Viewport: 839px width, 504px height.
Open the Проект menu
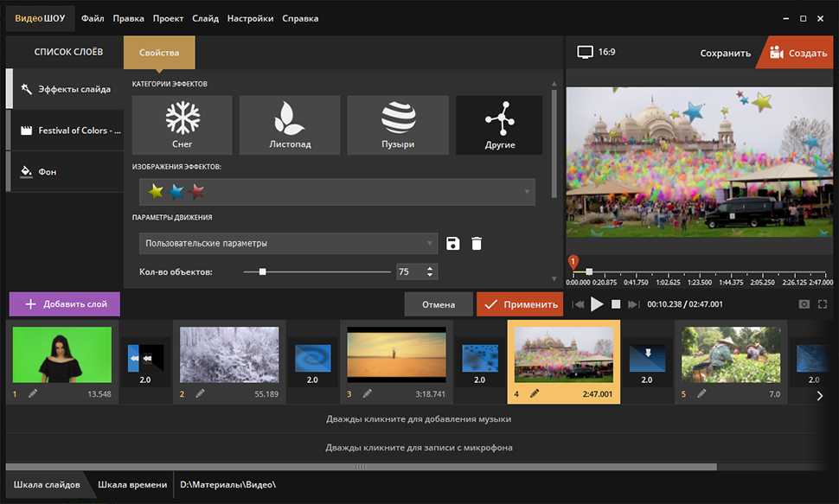pos(168,18)
